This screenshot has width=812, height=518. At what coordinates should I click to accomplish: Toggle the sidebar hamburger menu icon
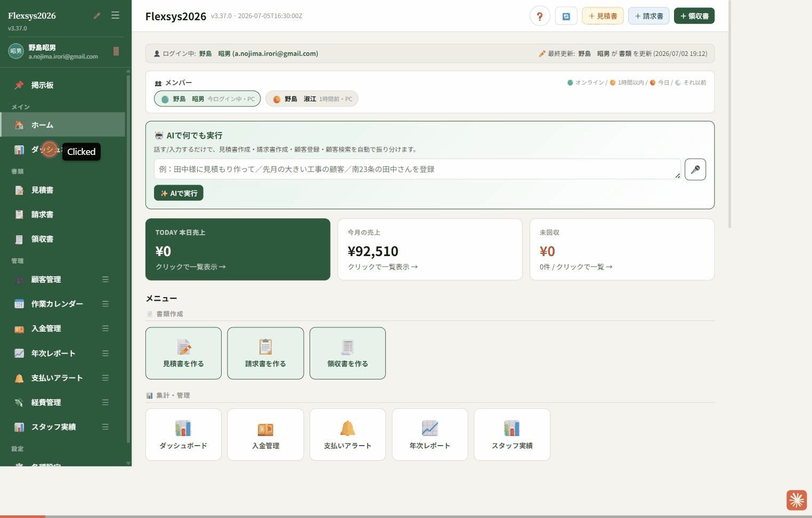pyautogui.click(x=115, y=15)
